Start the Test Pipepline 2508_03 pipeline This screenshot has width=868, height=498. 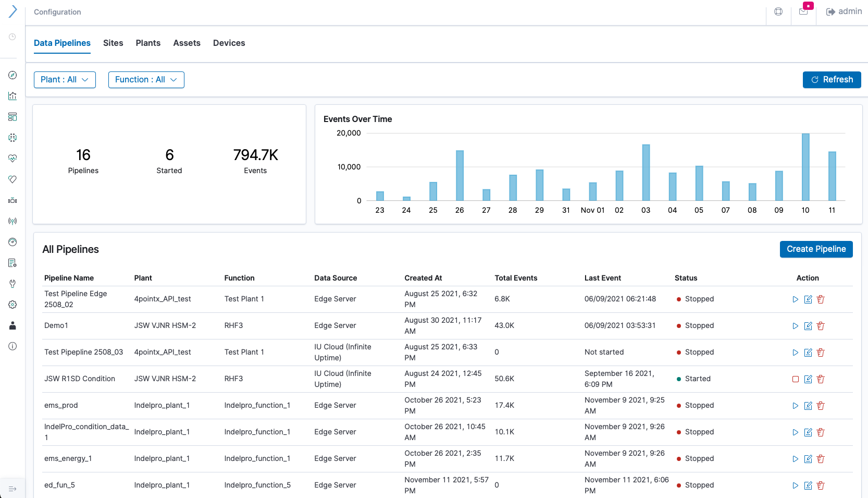pos(795,353)
